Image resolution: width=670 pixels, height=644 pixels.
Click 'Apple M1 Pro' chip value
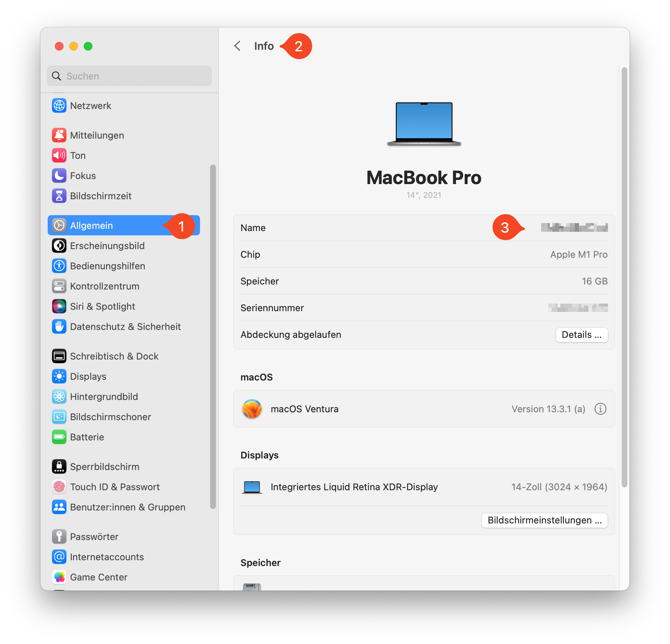point(579,254)
